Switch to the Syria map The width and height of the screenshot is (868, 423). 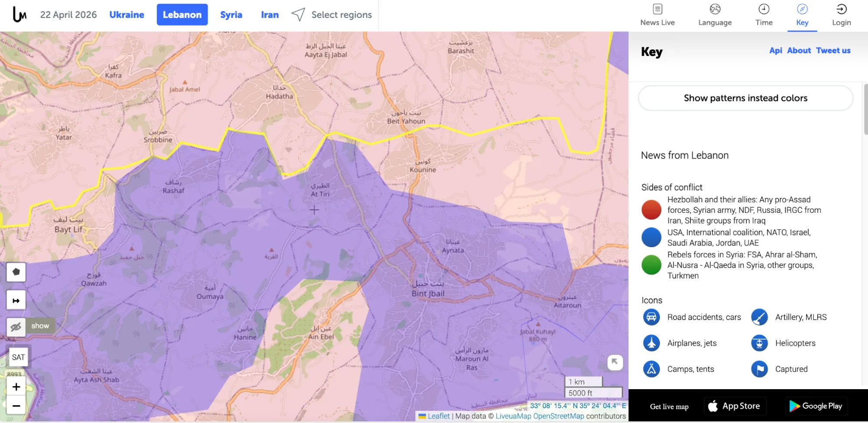tap(231, 15)
